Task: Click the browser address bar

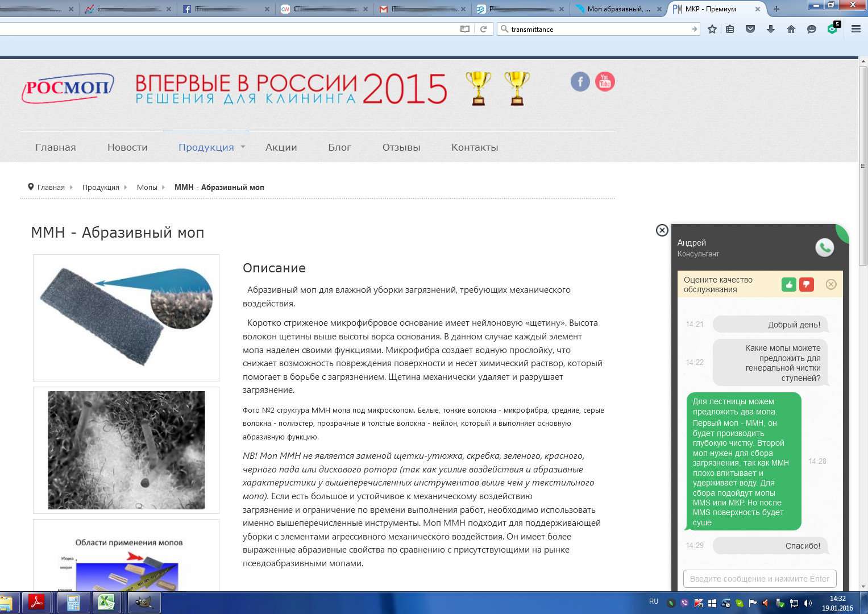Action: click(x=227, y=29)
